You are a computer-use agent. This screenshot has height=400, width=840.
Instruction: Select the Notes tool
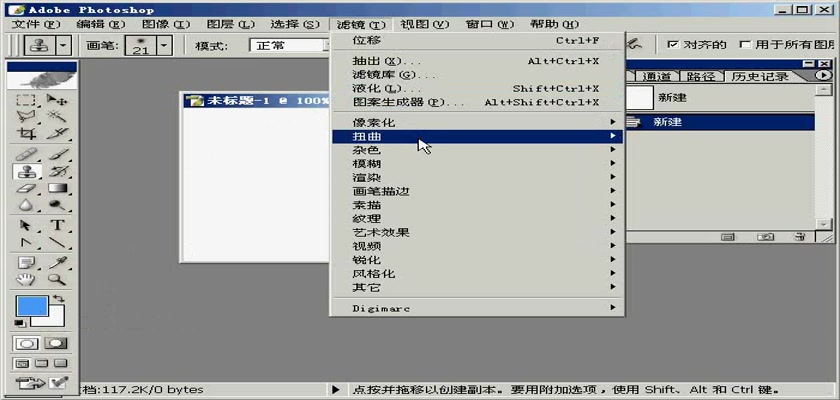point(25,263)
